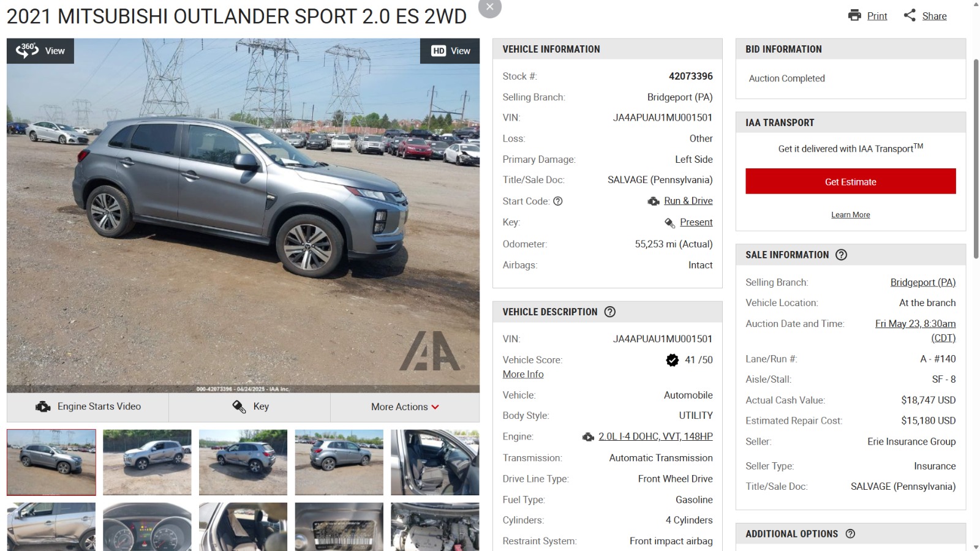The width and height of the screenshot is (980, 551).
Task: Click the Sale Information help icon
Action: (x=841, y=255)
